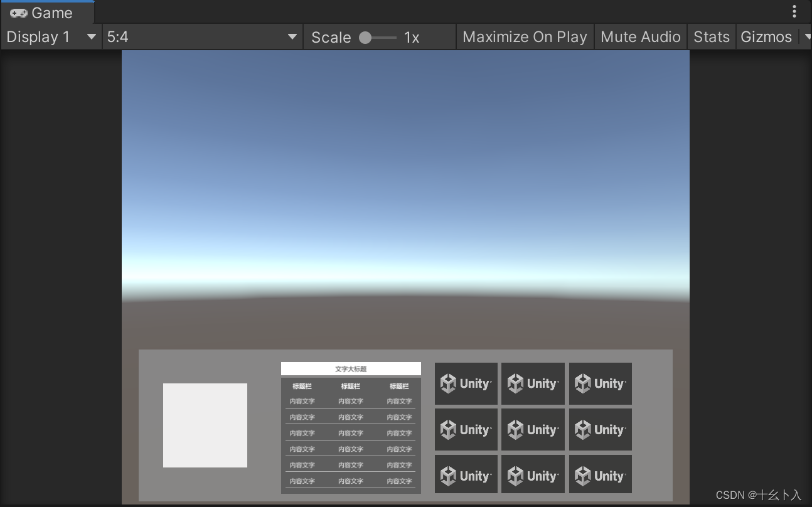Click the white square image in the panel
The height and width of the screenshot is (507, 812).
(x=205, y=425)
